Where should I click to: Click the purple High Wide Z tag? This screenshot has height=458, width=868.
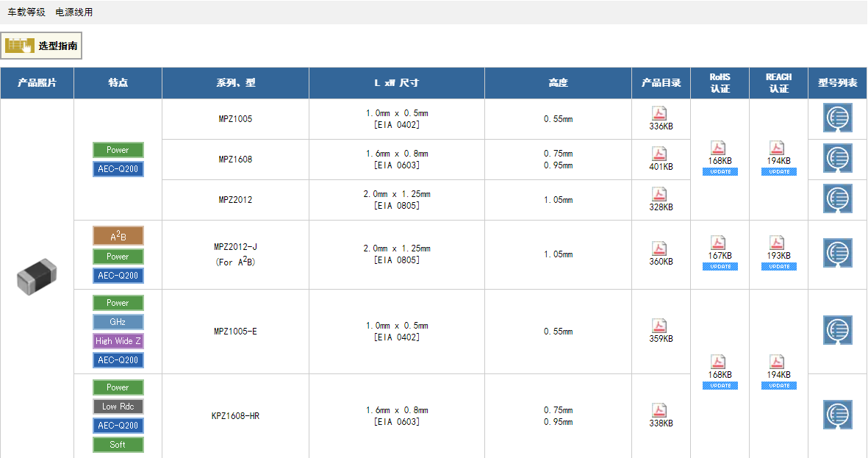click(x=118, y=341)
